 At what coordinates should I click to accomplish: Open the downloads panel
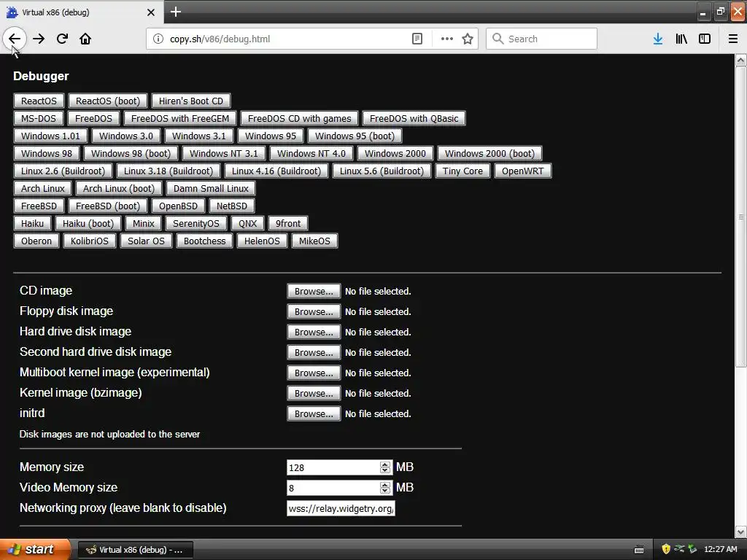pyautogui.click(x=658, y=39)
